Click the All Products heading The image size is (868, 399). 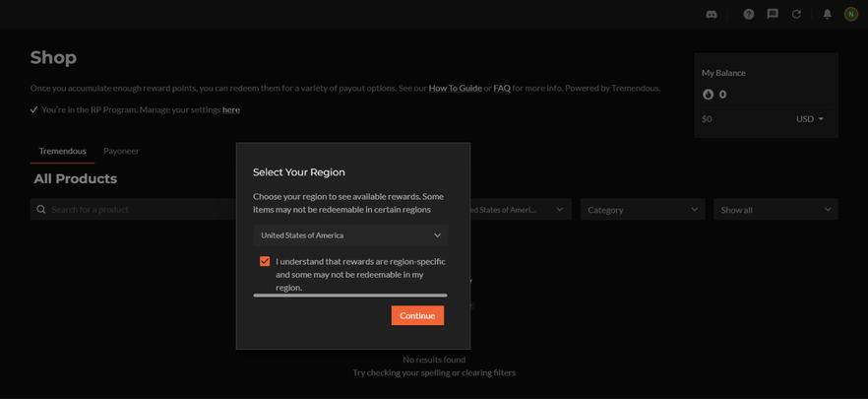(75, 179)
